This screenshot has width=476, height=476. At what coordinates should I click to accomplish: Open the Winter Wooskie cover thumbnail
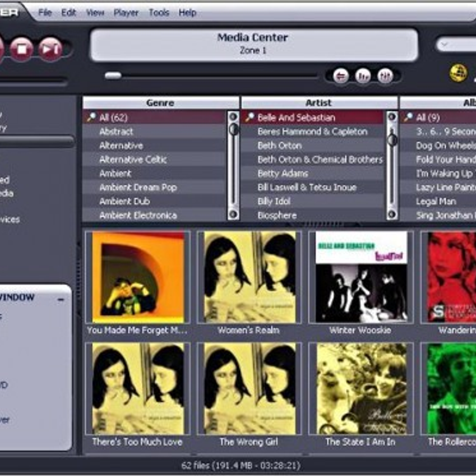click(361, 277)
